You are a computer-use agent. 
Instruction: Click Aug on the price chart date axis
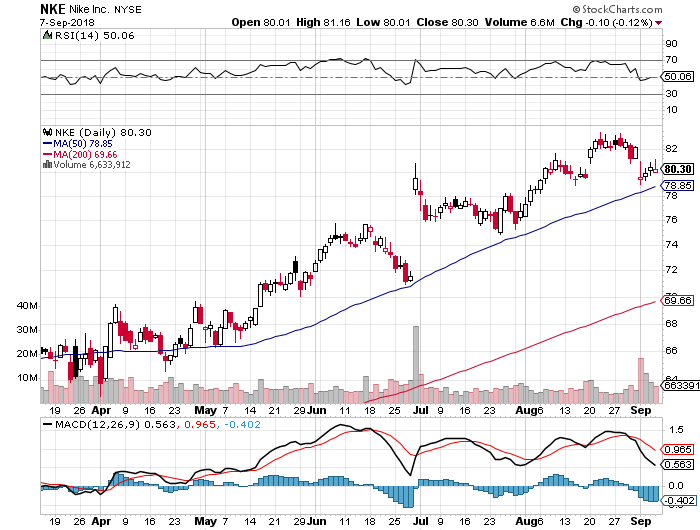526,410
